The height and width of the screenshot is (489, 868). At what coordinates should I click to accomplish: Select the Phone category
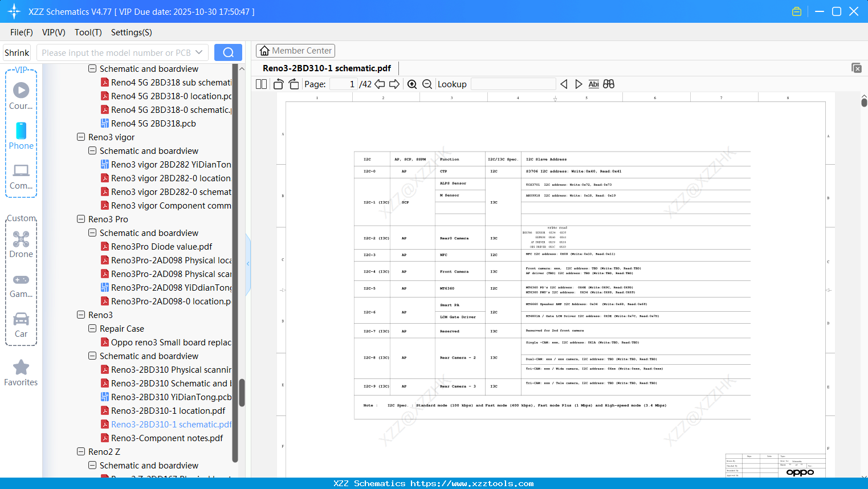click(21, 136)
